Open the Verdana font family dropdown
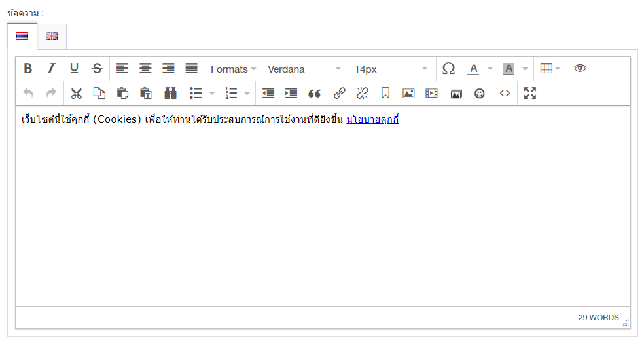The height and width of the screenshot is (344, 644). click(x=304, y=69)
